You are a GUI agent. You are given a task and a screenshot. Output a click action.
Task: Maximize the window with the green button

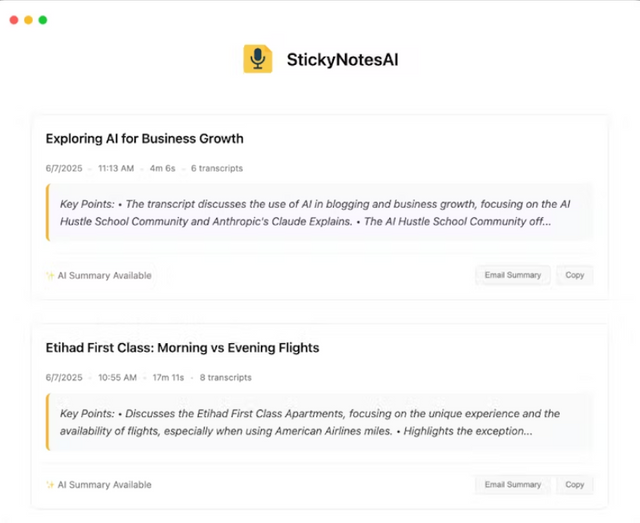[43, 20]
